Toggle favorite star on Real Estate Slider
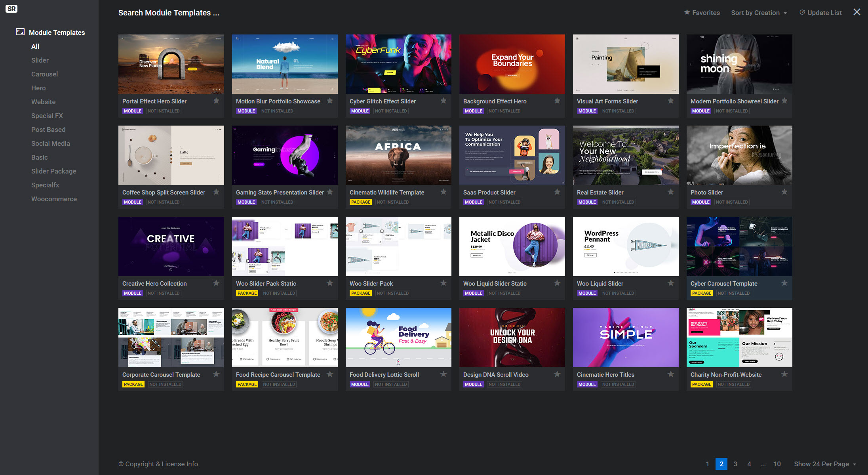Image resolution: width=868 pixels, height=475 pixels. tap(671, 192)
